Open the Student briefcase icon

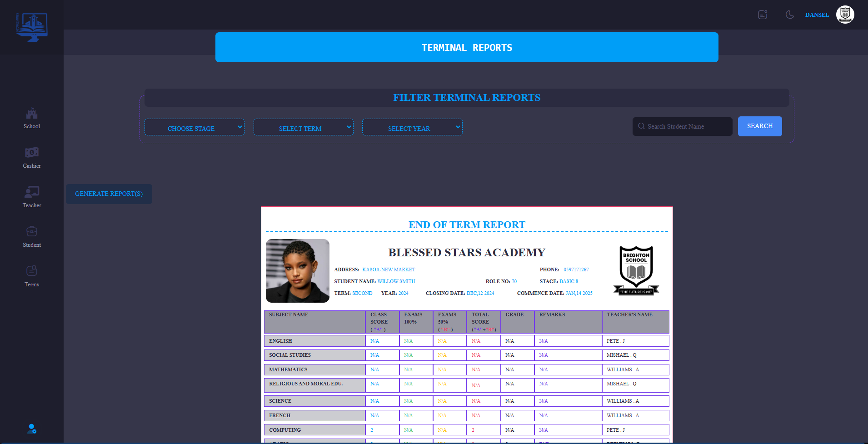[x=32, y=232]
